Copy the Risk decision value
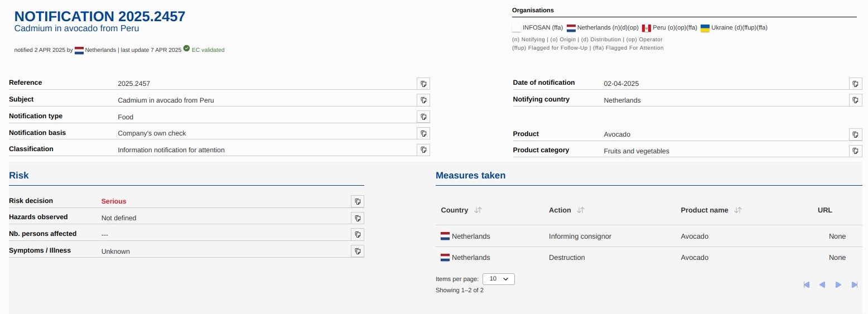868x314 pixels. 358,201
